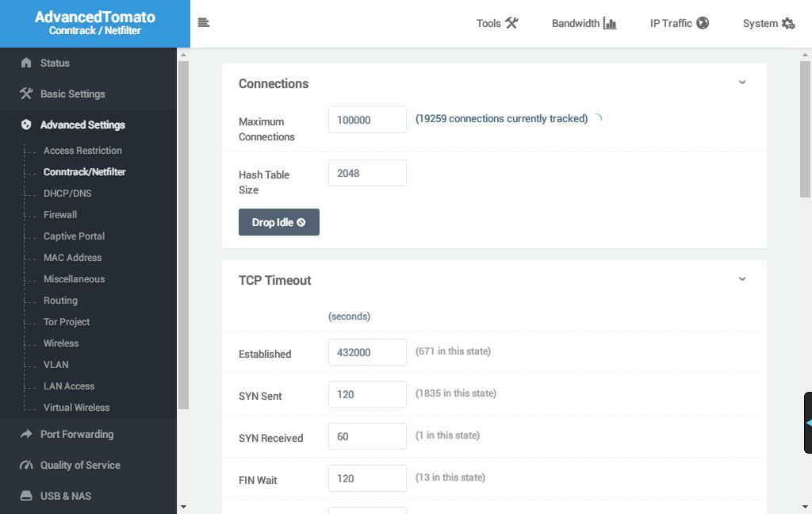Click the hamburger menu toggle icon

click(204, 23)
